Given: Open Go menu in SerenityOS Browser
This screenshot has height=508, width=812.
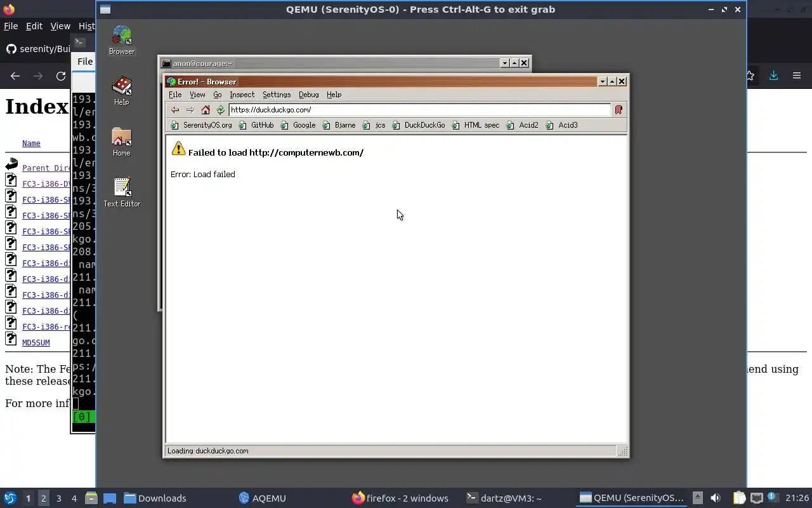Looking at the screenshot, I should 218,95.
